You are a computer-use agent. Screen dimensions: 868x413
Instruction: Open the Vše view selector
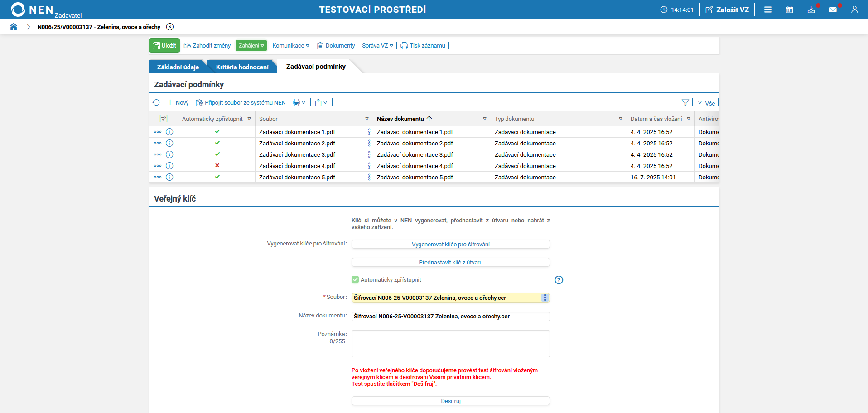[x=706, y=103]
